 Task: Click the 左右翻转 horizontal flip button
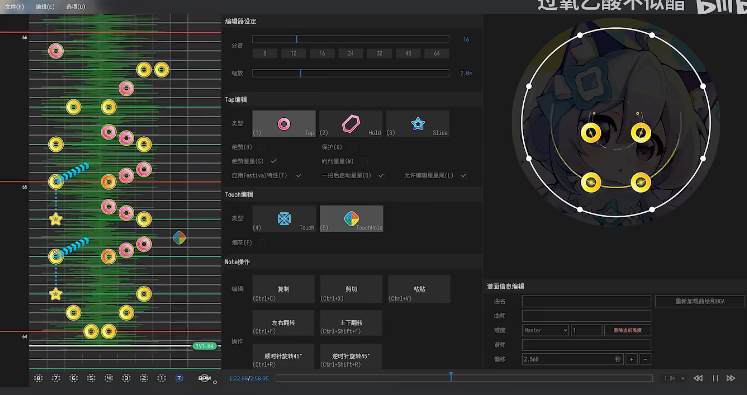point(283,323)
